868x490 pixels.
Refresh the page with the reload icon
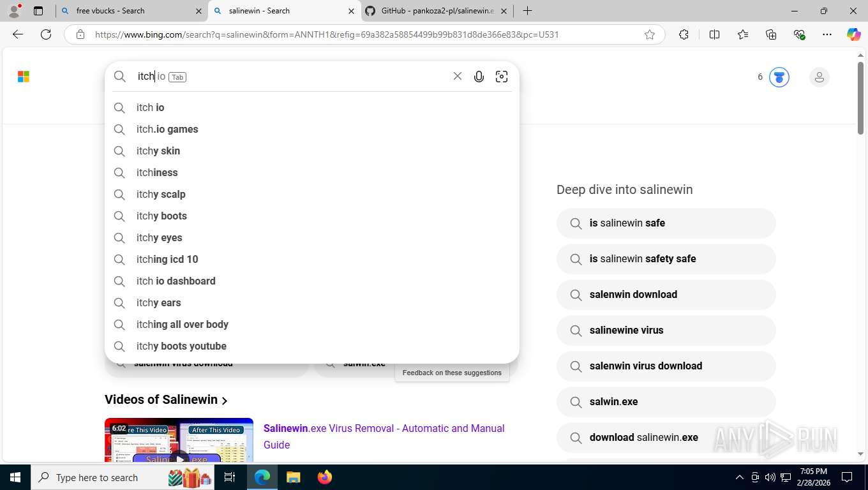(x=46, y=34)
